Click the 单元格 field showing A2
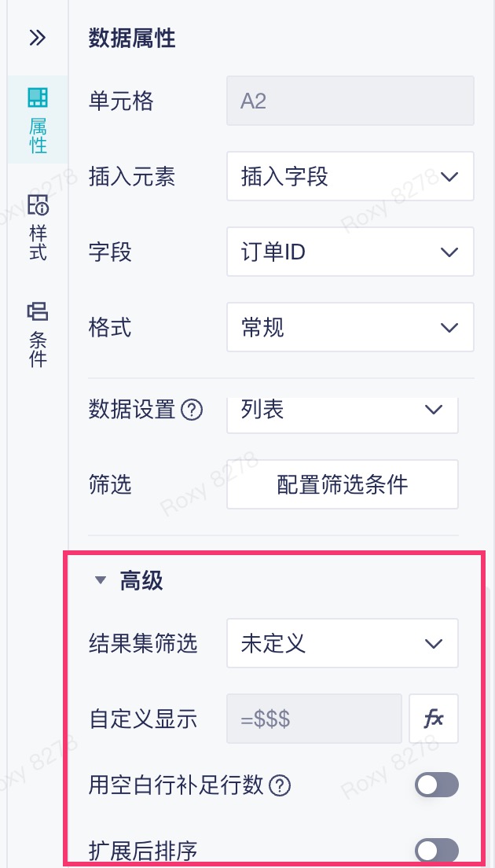The height and width of the screenshot is (868, 495). 350,101
